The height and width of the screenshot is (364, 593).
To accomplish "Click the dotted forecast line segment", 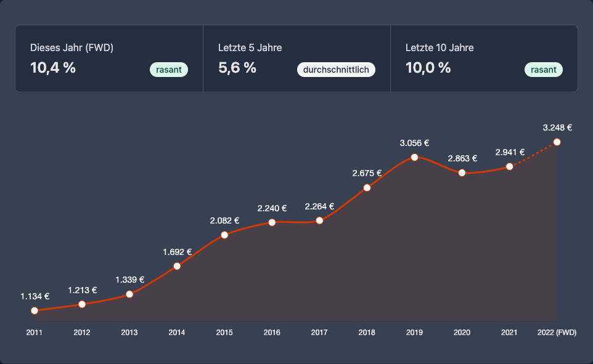I will coord(534,155).
